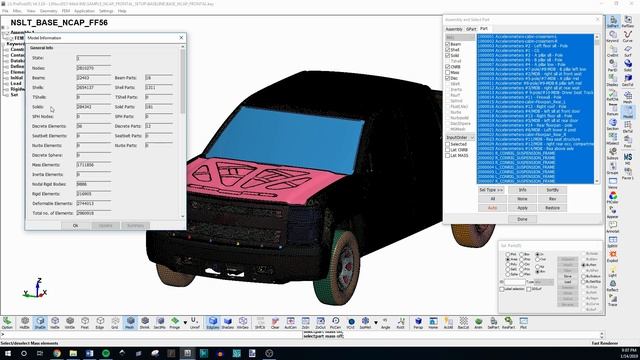This screenshot has width=640, height=360.
Task: Open the Application menu
Action: [x=84, y=11]
